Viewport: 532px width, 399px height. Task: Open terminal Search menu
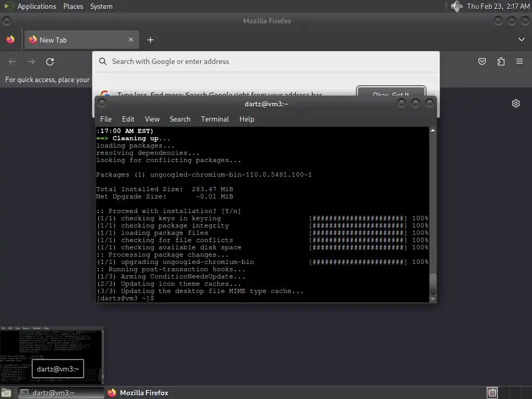tap(180, 119)
